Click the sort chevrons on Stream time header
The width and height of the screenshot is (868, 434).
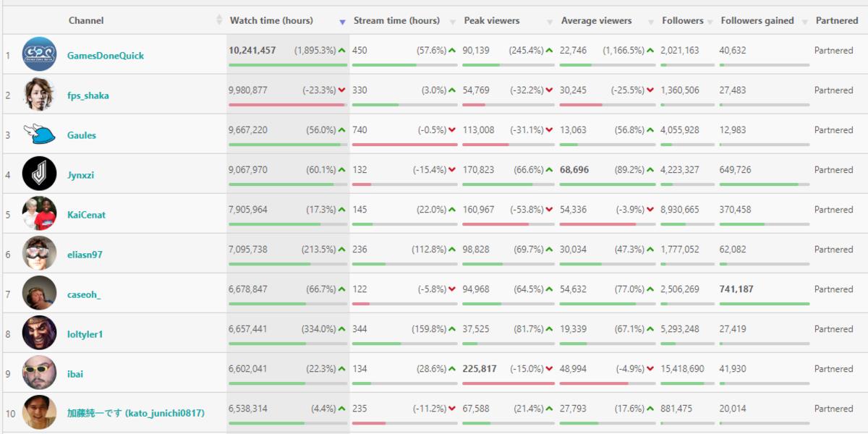pos(453,20)
